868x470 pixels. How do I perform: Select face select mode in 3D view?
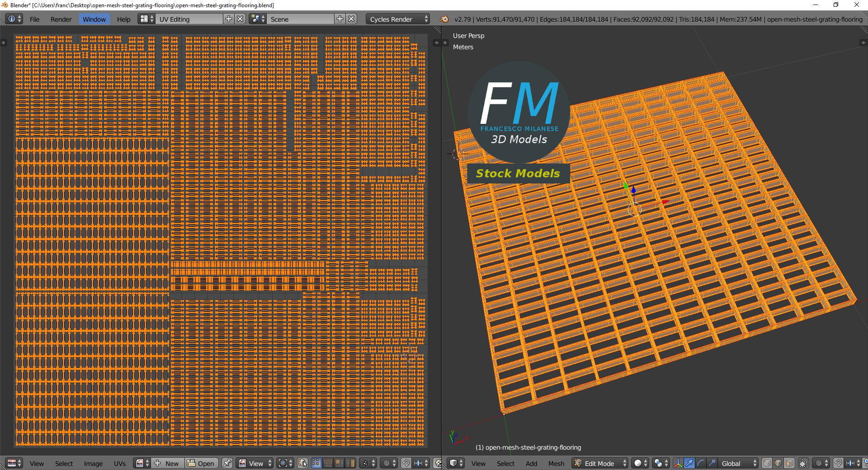(x=789, y=463)
